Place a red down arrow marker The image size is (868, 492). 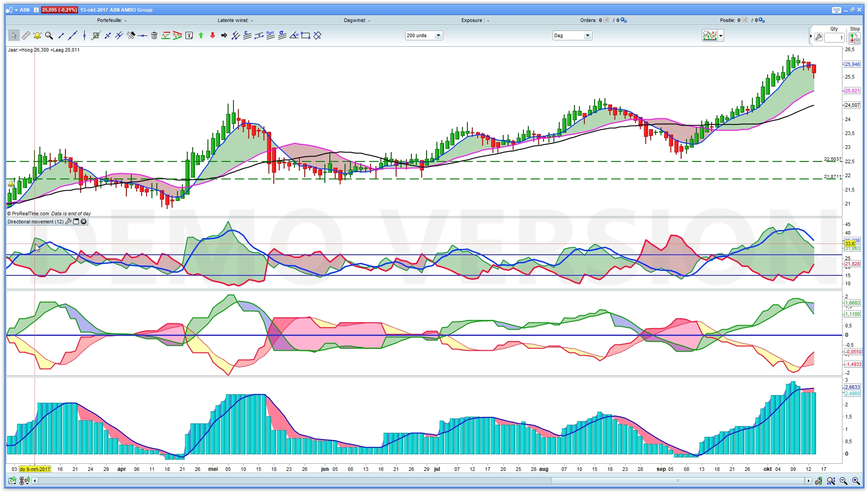(x=212, y=35)
